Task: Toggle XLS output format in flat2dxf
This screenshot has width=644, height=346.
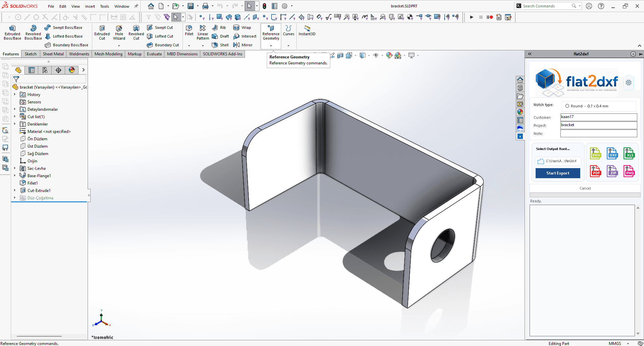Action: (x=629, y=153)
